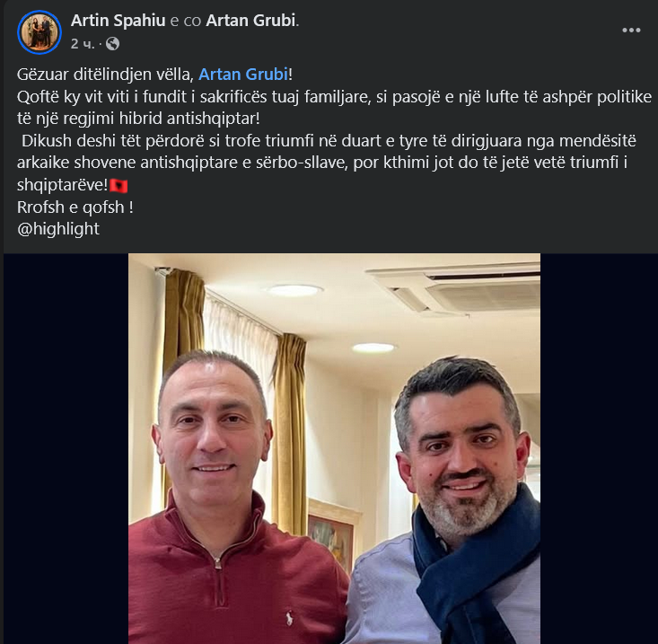This screenshot has height=644, width=658.
Task: Open the three-dot post options menu
Action: tap(631, 31)
